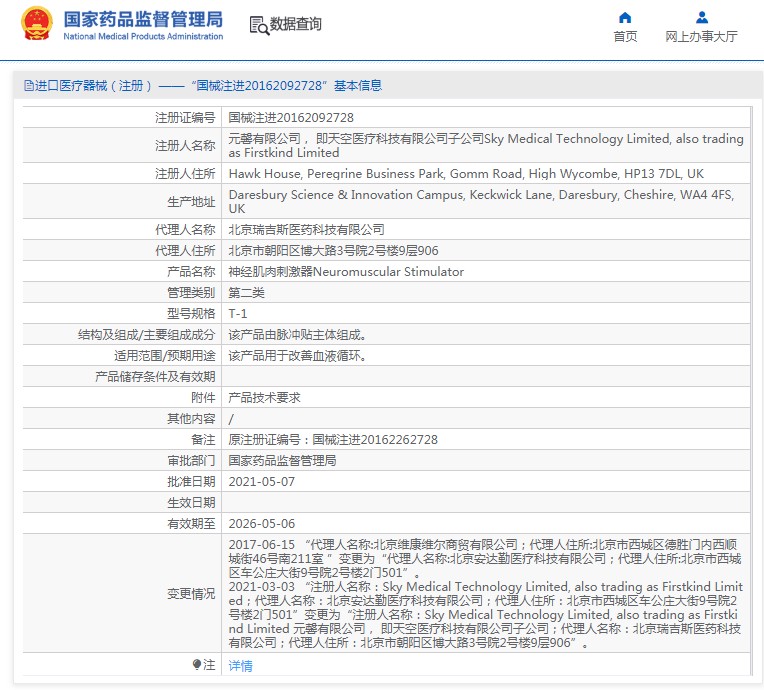Click the 有效期至 value 2026-05-06
764x690 pixels.
262,523
